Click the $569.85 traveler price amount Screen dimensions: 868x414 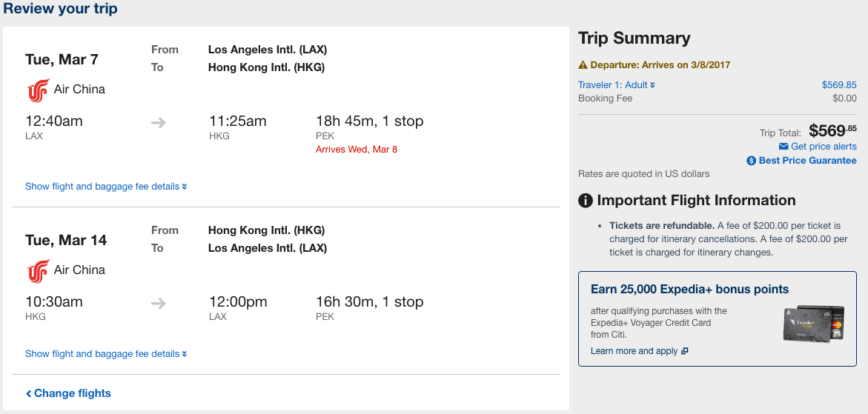[x=838, y=85]
